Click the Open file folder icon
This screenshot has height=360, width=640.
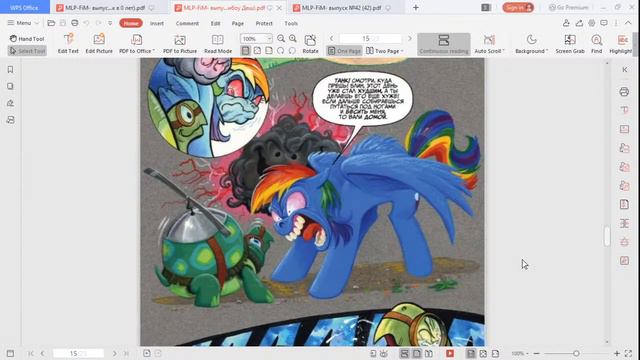pos(51,23)
